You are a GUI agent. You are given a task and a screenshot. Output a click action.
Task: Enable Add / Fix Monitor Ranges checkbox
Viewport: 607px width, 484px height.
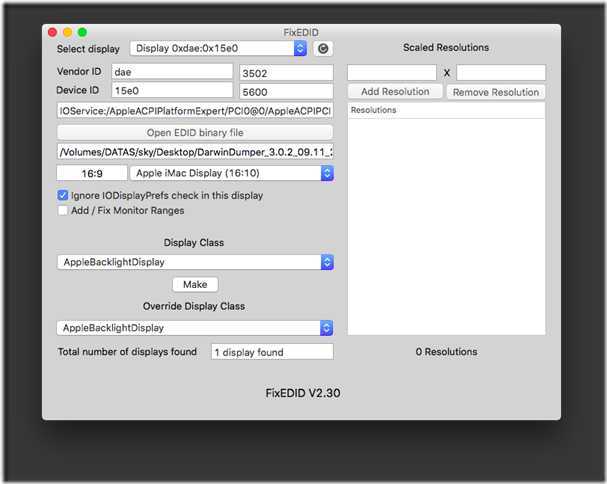tap(63, 210)
